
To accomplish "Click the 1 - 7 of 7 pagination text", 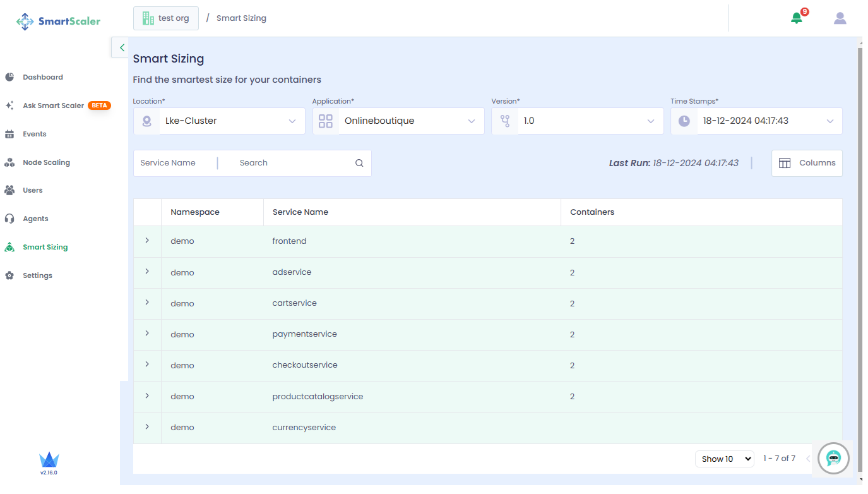I will (779, 459).
